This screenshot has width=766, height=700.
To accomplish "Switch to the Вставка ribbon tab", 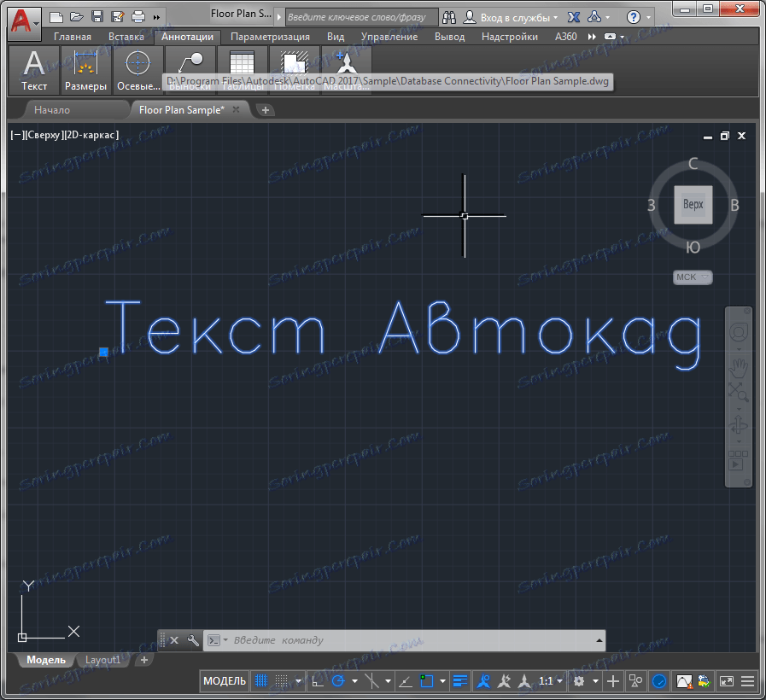I will click(x=126, y=37).
